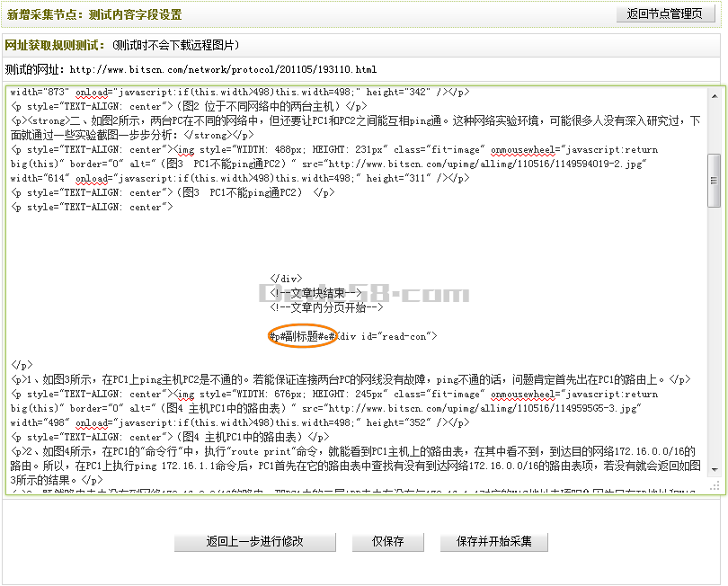
Task: Click the vertical scrollbar thumb
Action: coord(715,180)
